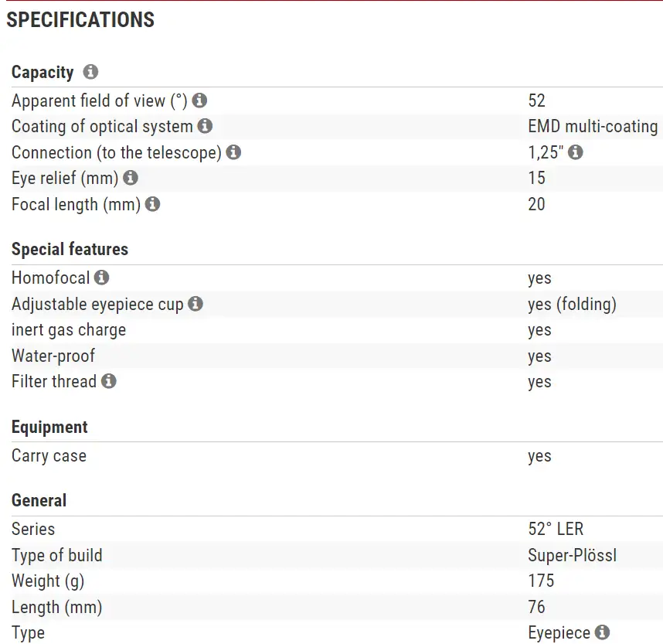Image resolution: width=663 pixels, height=644 pixels.
Task: Show info about Coating of optical system
Action: tap(205, 126)
